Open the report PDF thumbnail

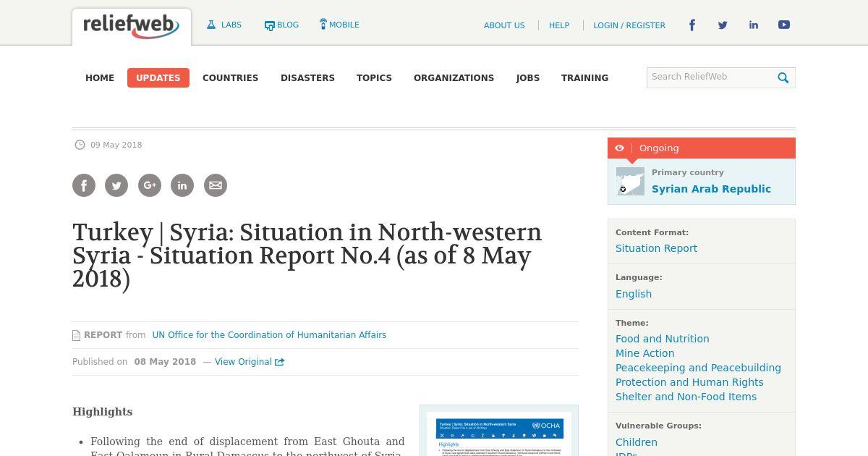499,432
